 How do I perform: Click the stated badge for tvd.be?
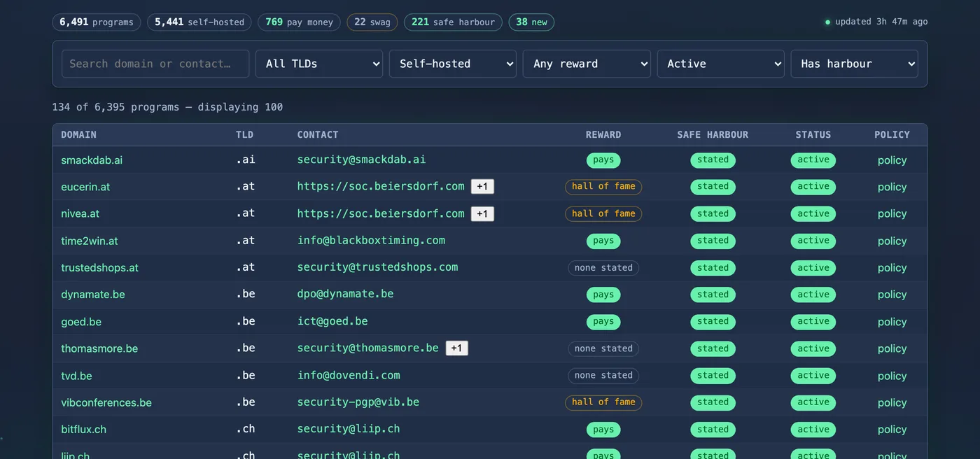click(713, 376)
